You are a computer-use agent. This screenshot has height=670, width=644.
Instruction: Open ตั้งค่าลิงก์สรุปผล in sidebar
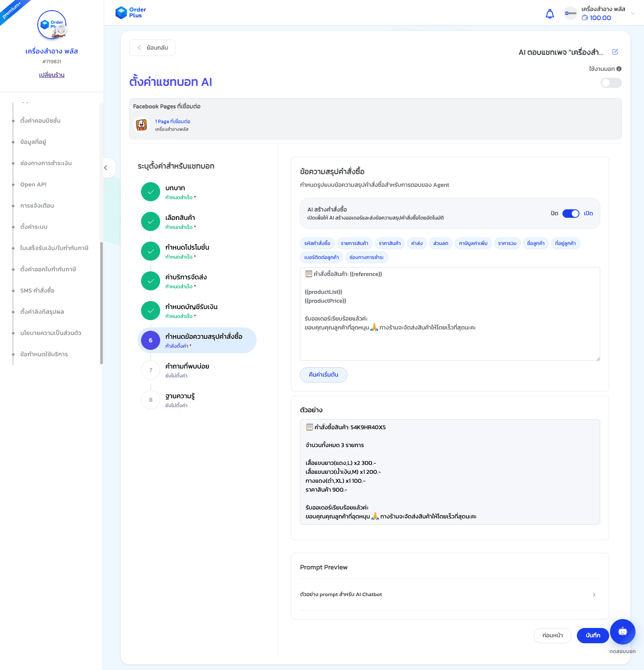(x=42, y=312)
